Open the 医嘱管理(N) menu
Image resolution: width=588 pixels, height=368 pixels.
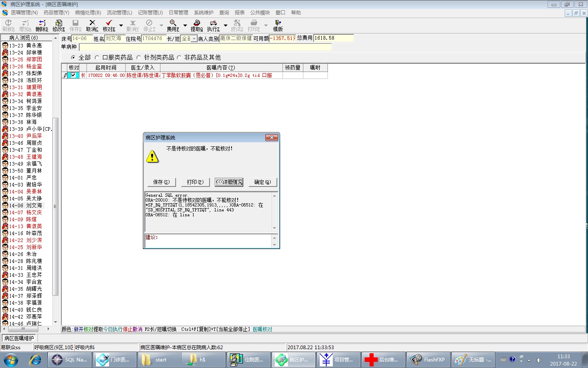point(24,13)
